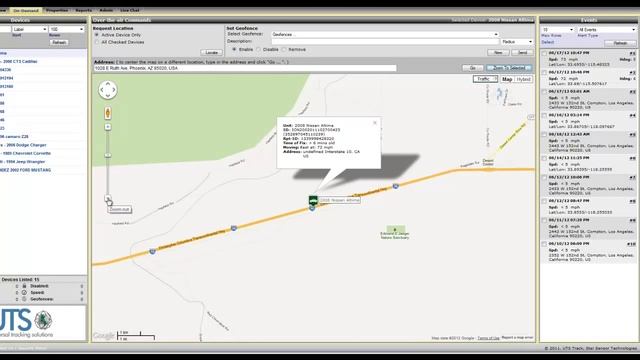Select All Checked Devices radio button
The height and width of the screenshot is (360, 640).
coord(97,42)
